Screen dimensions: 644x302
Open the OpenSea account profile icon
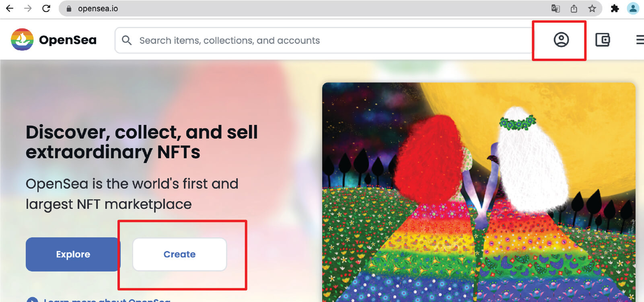561,40
